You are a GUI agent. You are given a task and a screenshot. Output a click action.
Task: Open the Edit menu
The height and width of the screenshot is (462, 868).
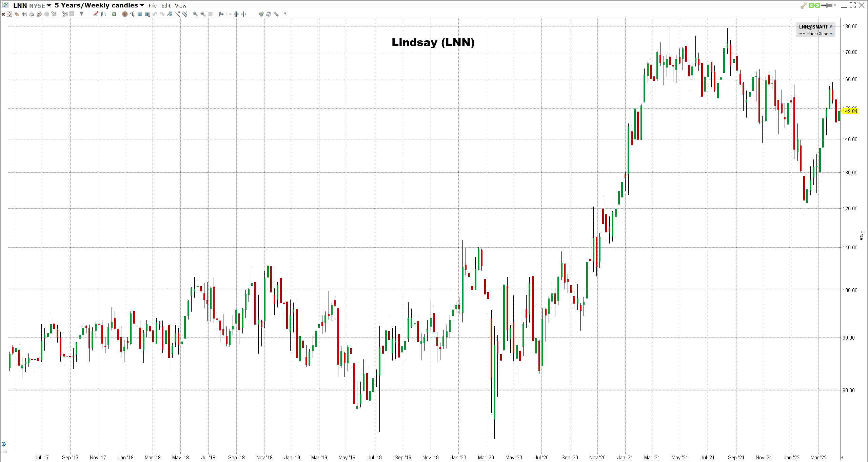(166, 6)
